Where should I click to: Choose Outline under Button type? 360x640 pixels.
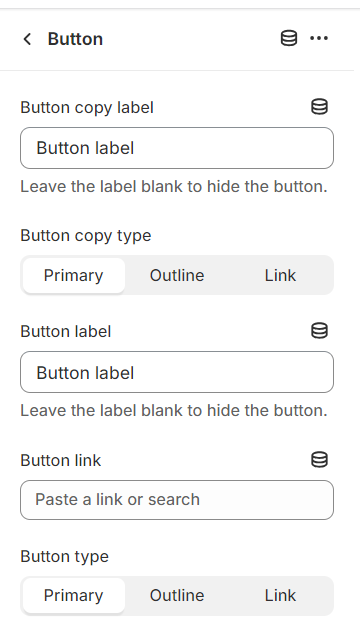(177, 596)
